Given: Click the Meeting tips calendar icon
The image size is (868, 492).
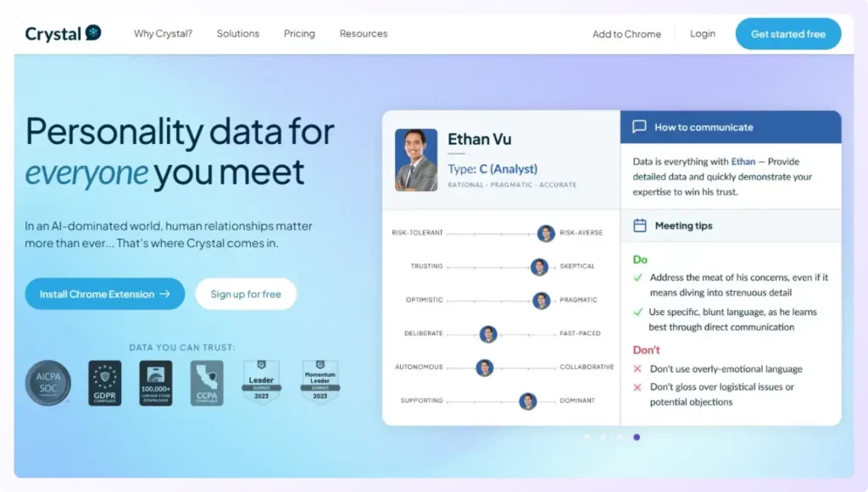Looking at the screenshot, I should [x=640, y=225].
